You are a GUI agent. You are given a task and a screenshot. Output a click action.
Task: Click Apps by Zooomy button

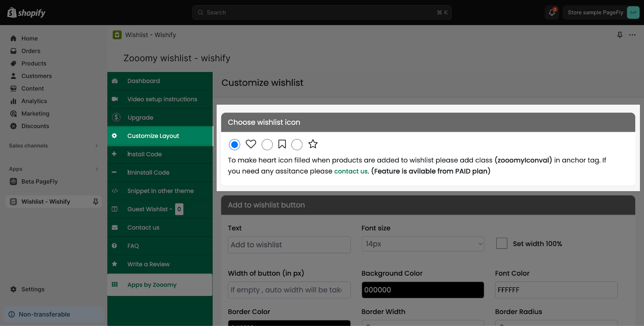[x=160, y=285]
